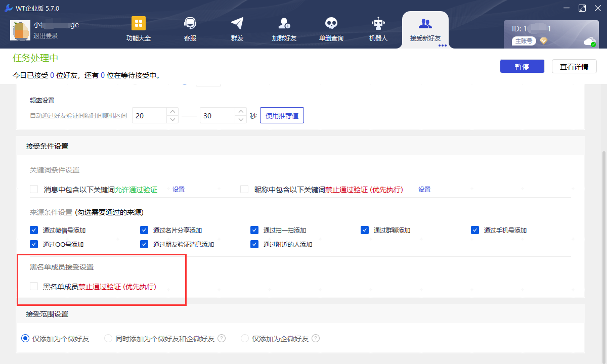The width and height of the screenshot is (607, 364).
Task: Open the 加群好友 icon
Action: tap(284, 24)
